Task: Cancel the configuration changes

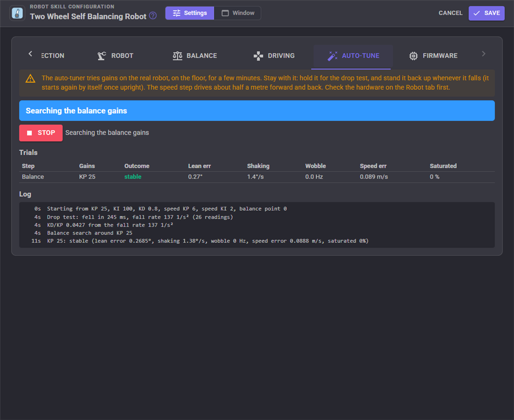Action: [x=450, y=13]
